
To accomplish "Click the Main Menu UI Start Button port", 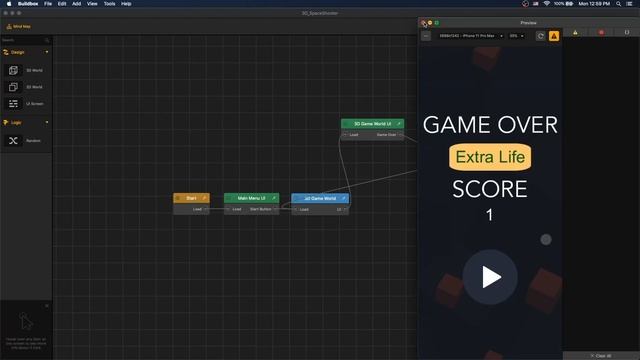I will (276, 209).
